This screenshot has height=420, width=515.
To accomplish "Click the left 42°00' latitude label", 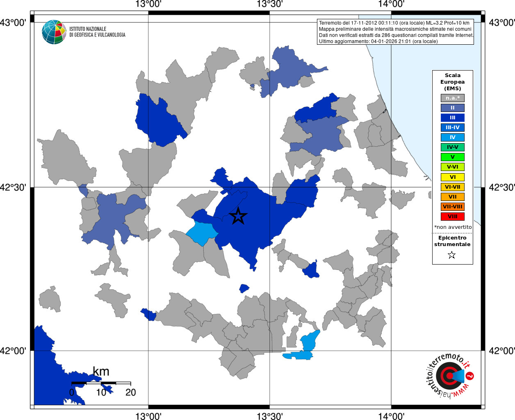I will click(x=13, y=351).
